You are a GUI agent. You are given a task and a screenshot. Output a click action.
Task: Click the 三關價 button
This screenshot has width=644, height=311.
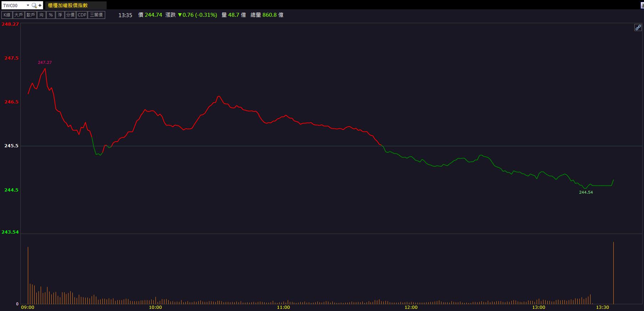pyautogui.click(x=96, y=15)
